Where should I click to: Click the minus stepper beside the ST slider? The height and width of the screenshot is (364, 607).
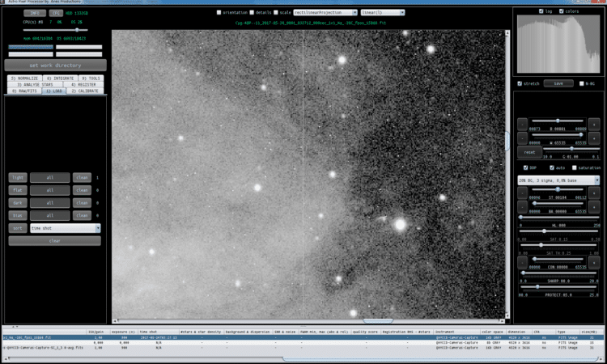[522, 193]
